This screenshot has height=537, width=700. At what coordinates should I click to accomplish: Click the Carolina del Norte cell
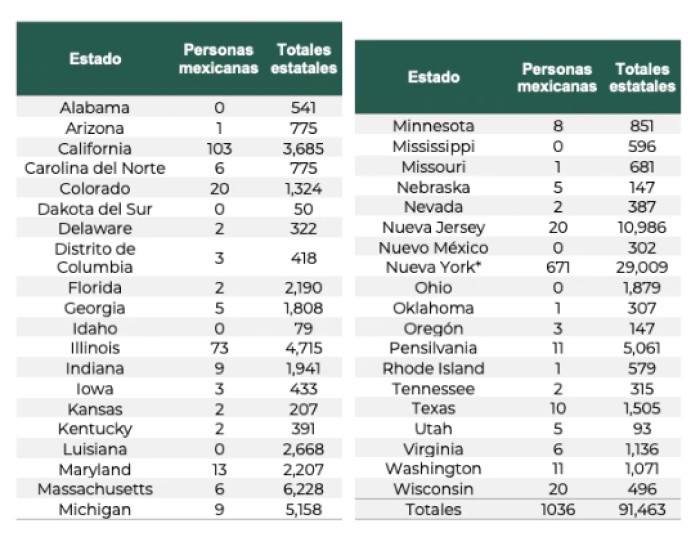tap(95, 168)
